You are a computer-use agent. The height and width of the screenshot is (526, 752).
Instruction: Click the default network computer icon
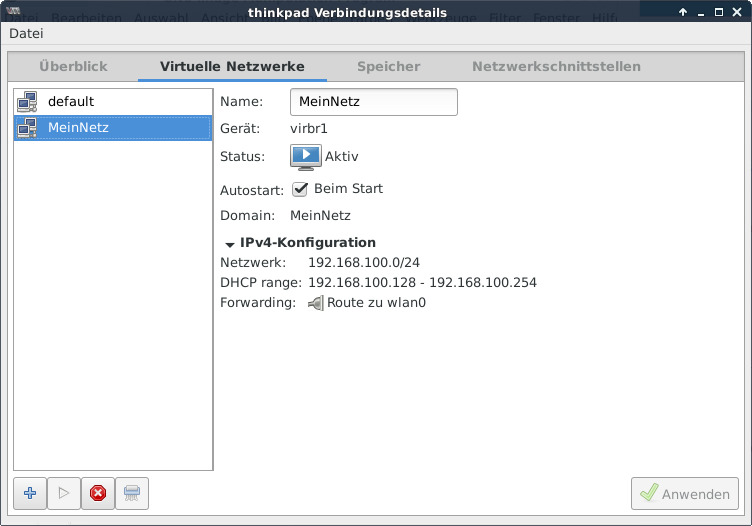(28, 101)
